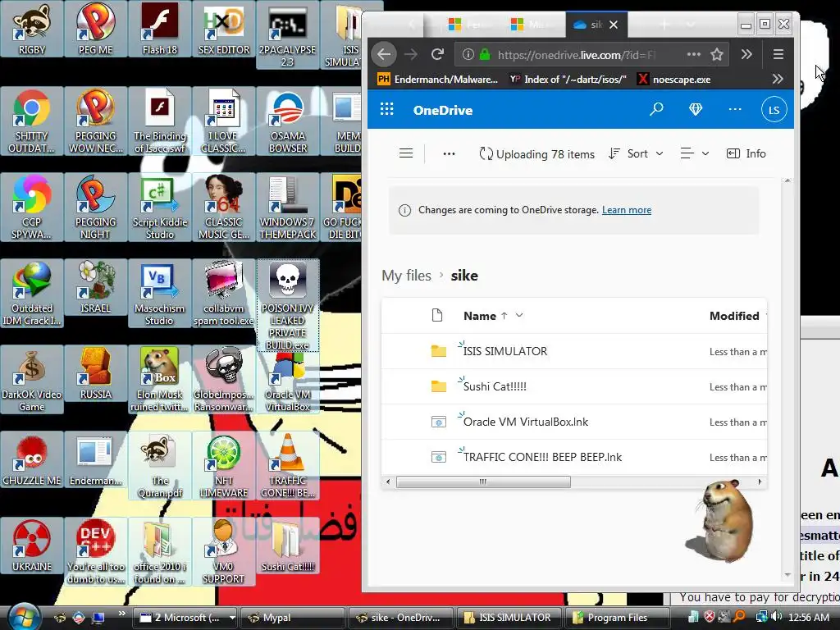
Task: Expand the Name column dropdown chevron
Action: 519,316
